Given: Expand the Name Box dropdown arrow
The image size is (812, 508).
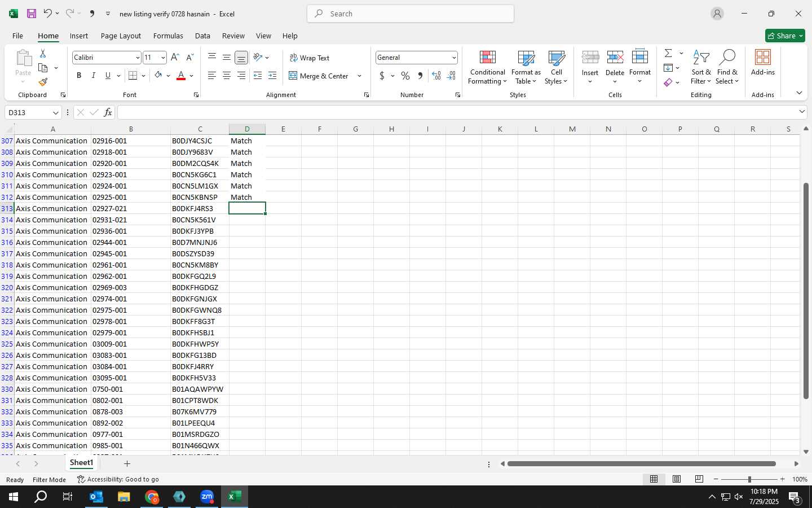Looking at the screenshot, I should pos(55,112).
